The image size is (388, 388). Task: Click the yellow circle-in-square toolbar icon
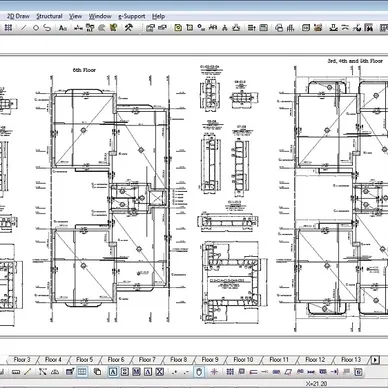[x=178, y=28]
